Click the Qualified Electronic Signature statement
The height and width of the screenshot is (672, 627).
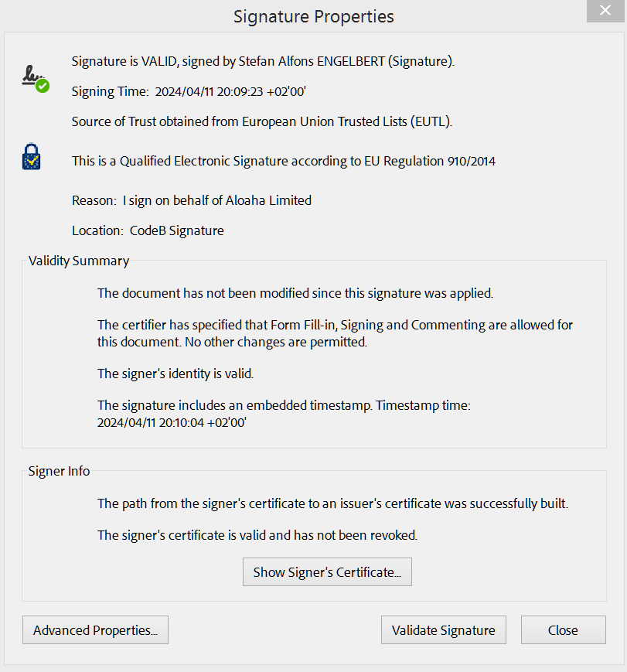(283, 161)
